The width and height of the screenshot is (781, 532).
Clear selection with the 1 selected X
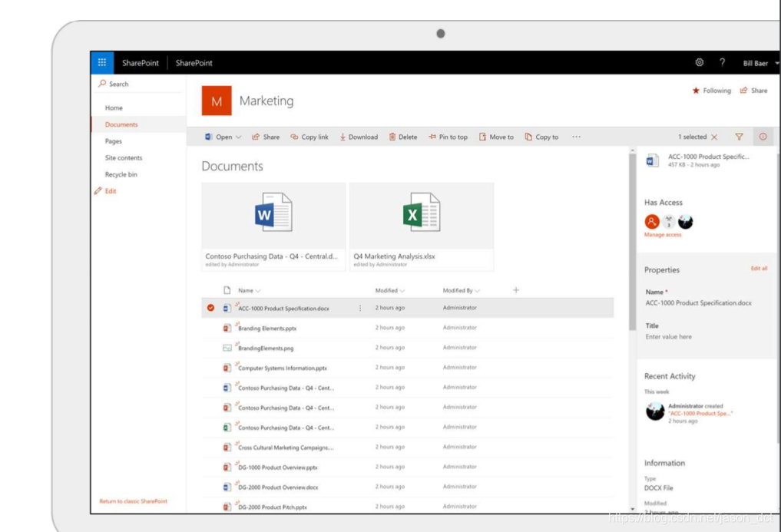click(714, 137)
